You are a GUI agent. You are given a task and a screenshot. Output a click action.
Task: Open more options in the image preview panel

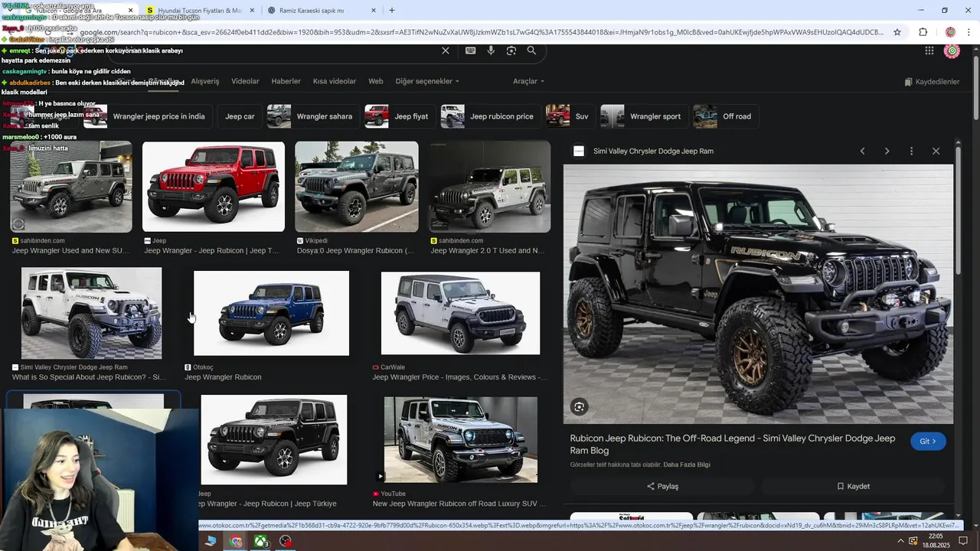point(911,151)
